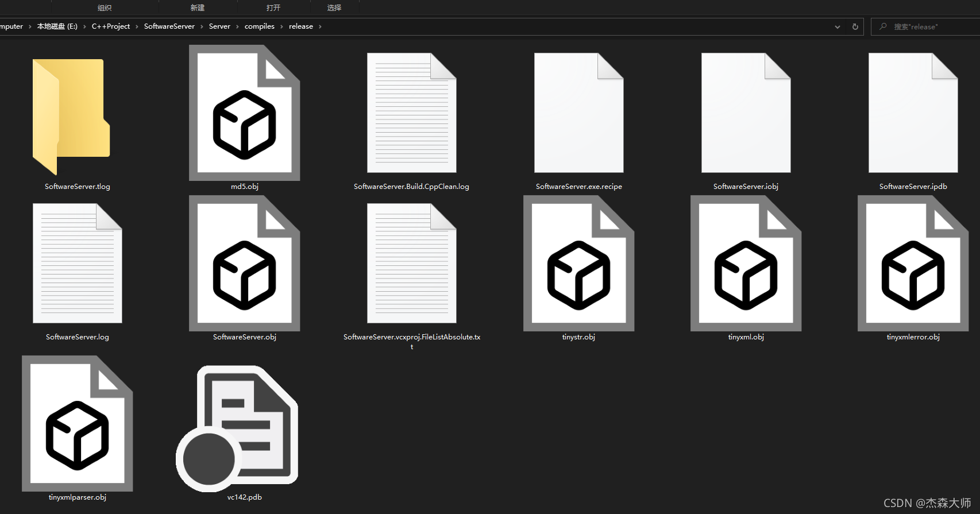This screenshot has height=514, width=980.
Task: Click the md5.obj file name label
Action: (x=245, y=187)
